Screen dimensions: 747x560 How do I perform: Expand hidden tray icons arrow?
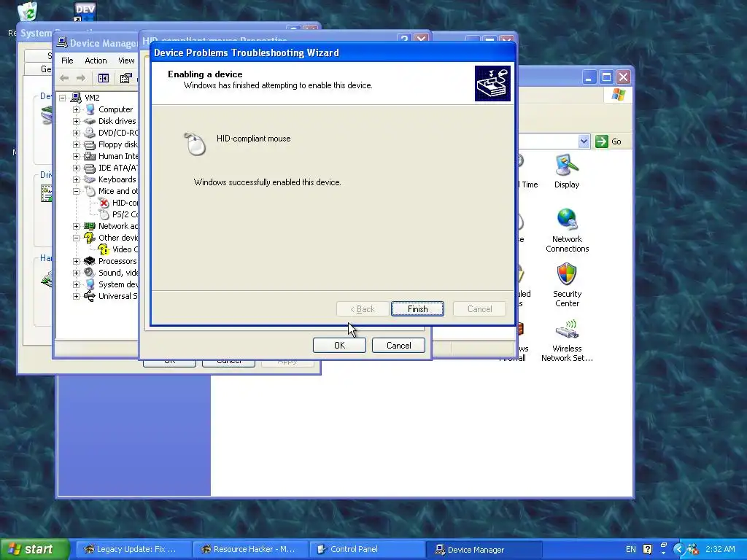click(x=679, y=550)
